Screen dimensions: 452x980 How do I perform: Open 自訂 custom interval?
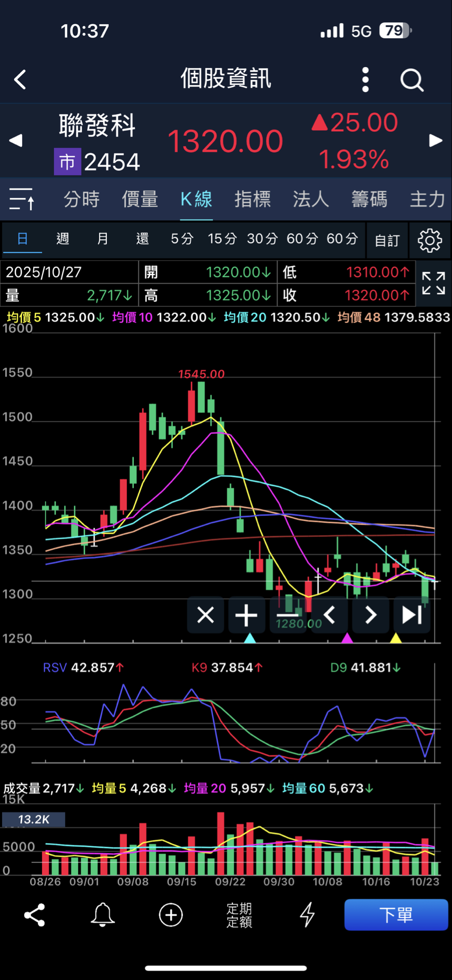[387, 240]
